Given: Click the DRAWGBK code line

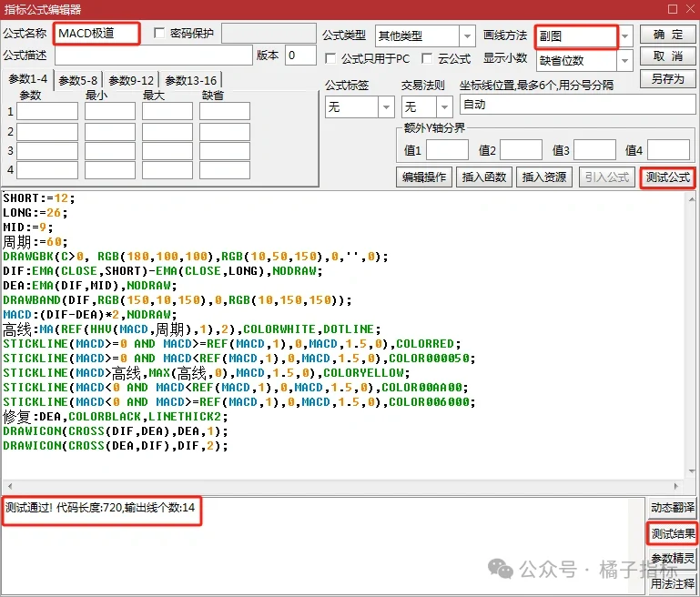Looking at the screenshot, I should point(196,257).
